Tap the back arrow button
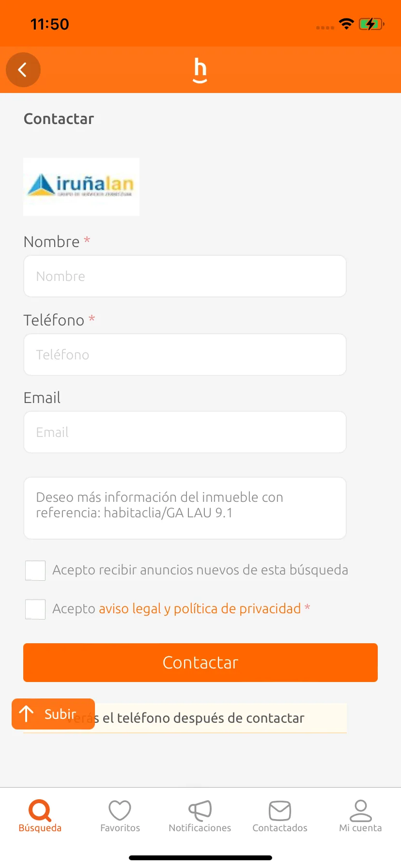 click(23, 70)
